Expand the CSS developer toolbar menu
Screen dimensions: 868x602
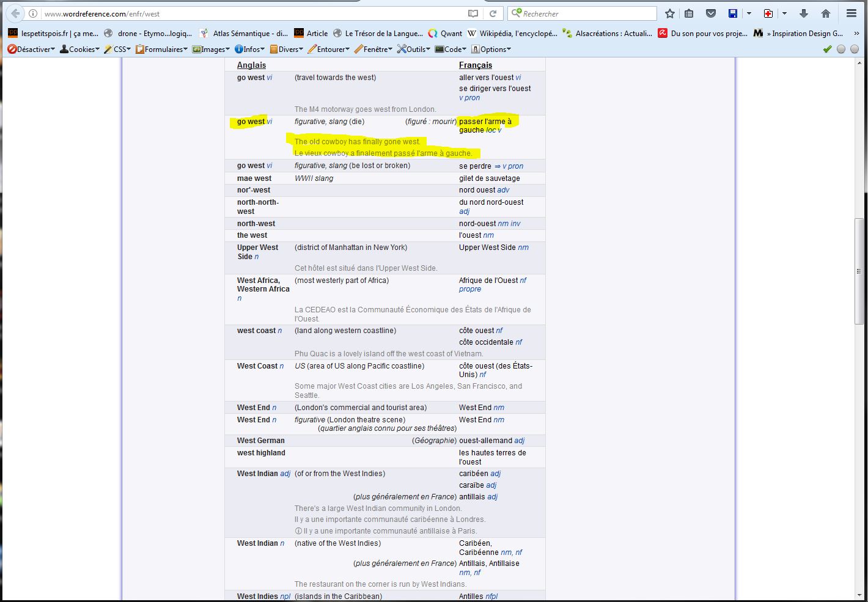[x=117, y=50]
